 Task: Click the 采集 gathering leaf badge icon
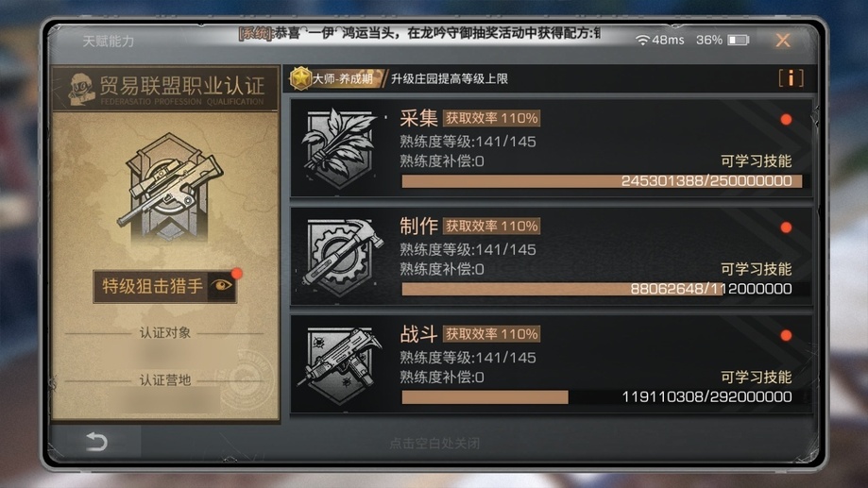click(x=339, y=148)
